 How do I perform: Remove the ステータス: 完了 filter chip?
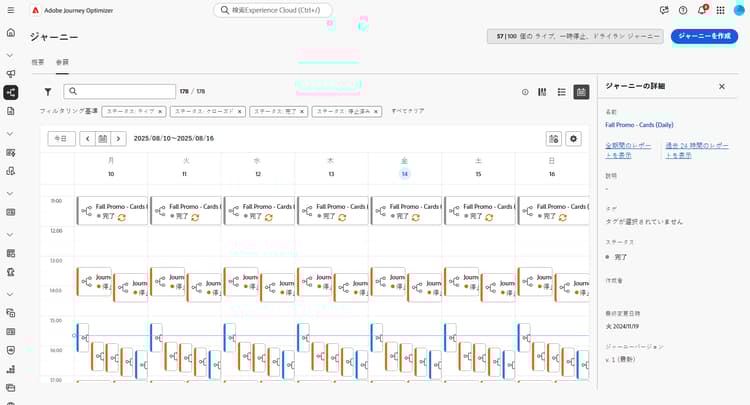[302, 111]
